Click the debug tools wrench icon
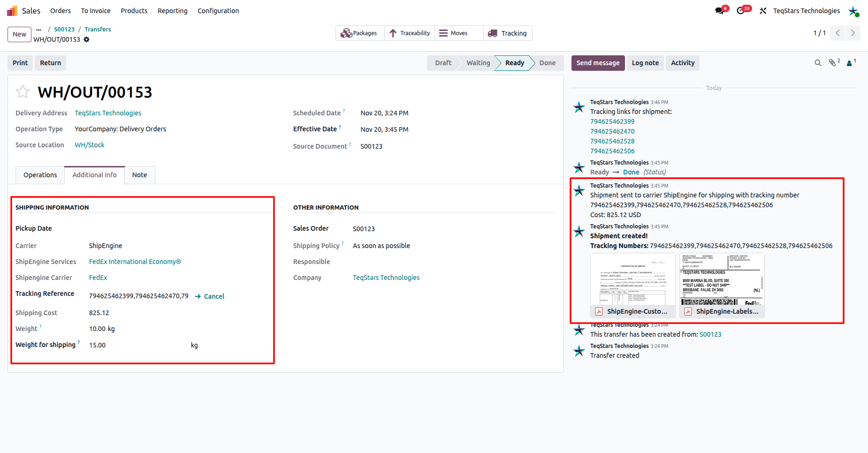The height and width of the screenshot is (453, 868). point(763,11)
